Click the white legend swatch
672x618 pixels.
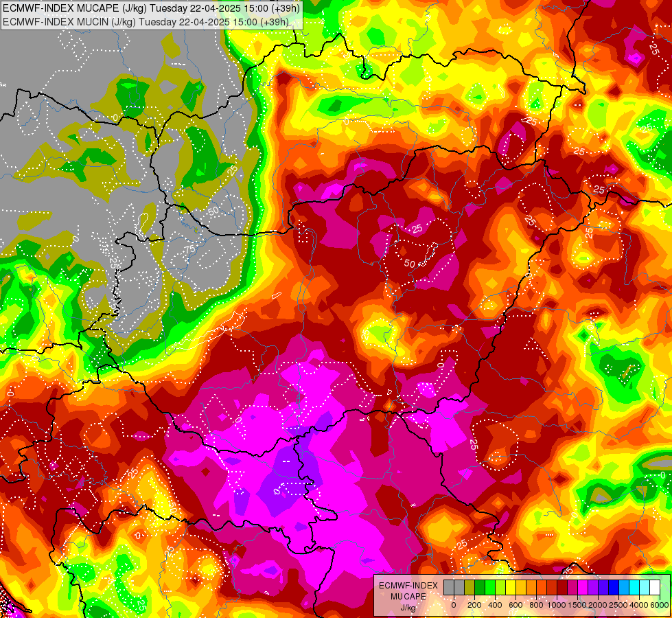tap(656, 587)
